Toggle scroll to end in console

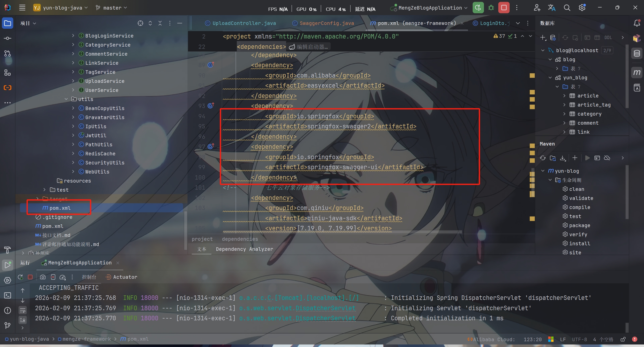(23, 320)
